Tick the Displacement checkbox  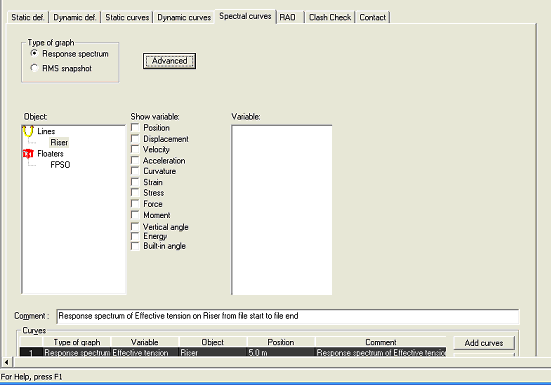point(135,138)
